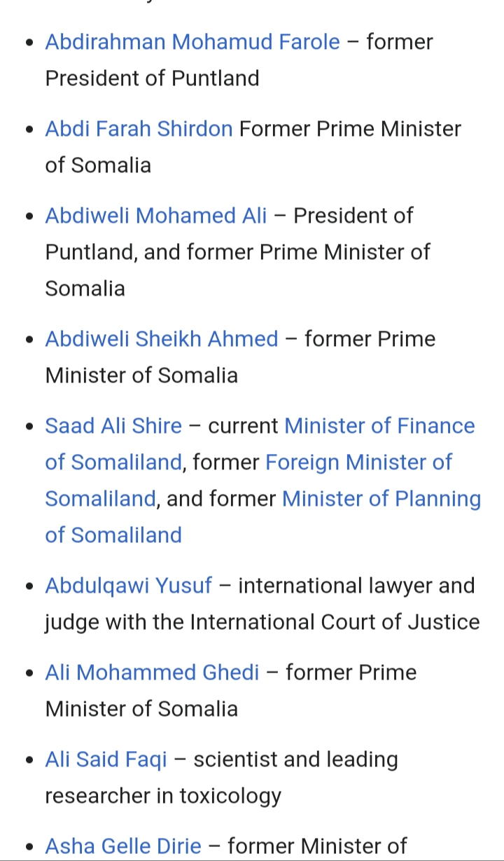Open Minister of Planning of Somaliland link
The image size is (504, 861).
[x=381, y=499]
